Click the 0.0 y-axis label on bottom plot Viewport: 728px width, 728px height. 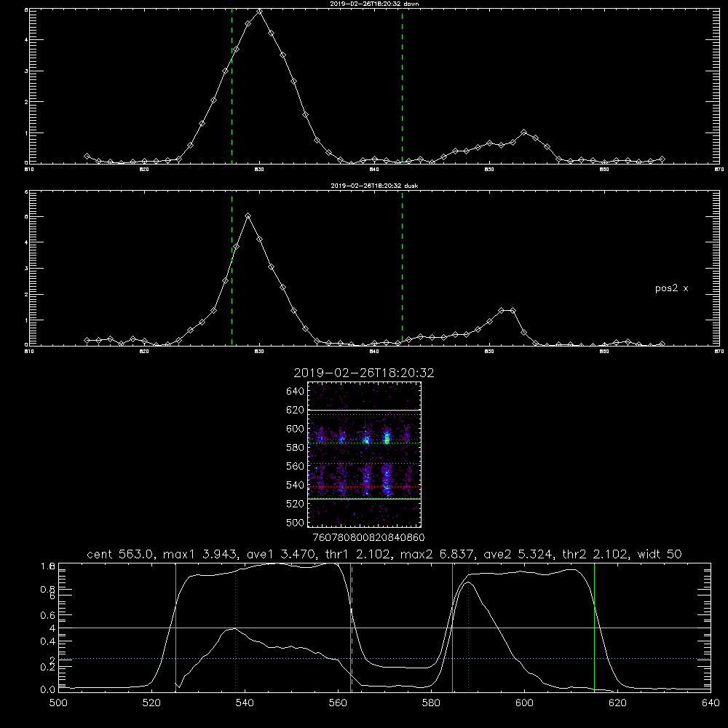[48, 690]
